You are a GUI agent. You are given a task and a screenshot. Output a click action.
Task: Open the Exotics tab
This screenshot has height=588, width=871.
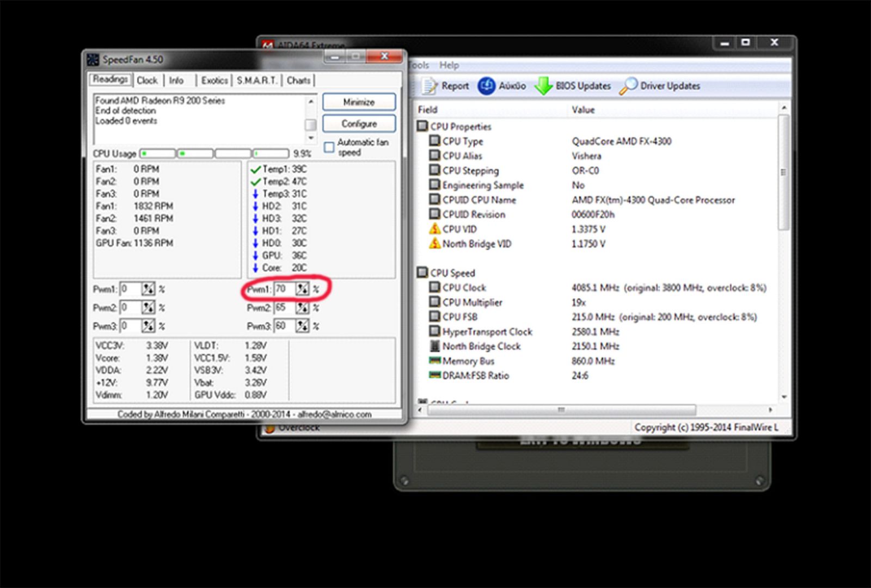point(214,81)
